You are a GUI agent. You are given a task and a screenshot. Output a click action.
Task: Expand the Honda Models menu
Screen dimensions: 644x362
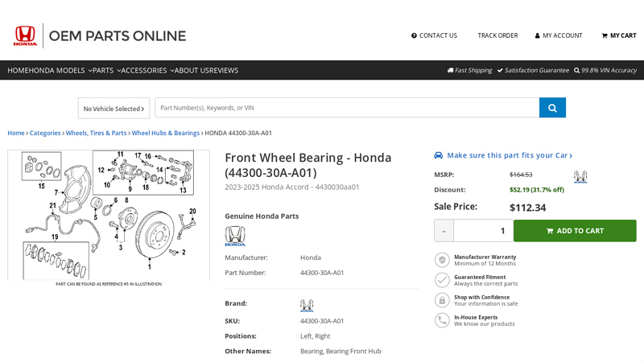click(60, 70)
